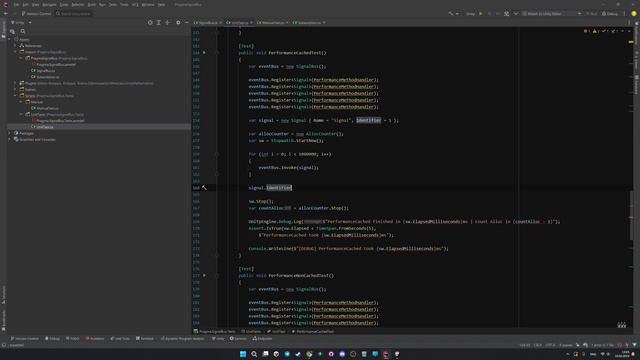
Task: Click the Windows Start button
Action: [243, 354]
